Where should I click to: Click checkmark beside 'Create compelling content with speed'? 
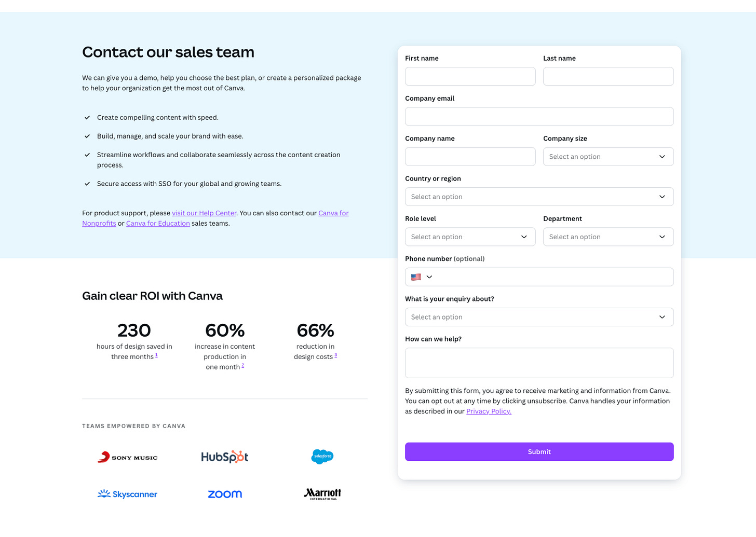tap(87, 118)
